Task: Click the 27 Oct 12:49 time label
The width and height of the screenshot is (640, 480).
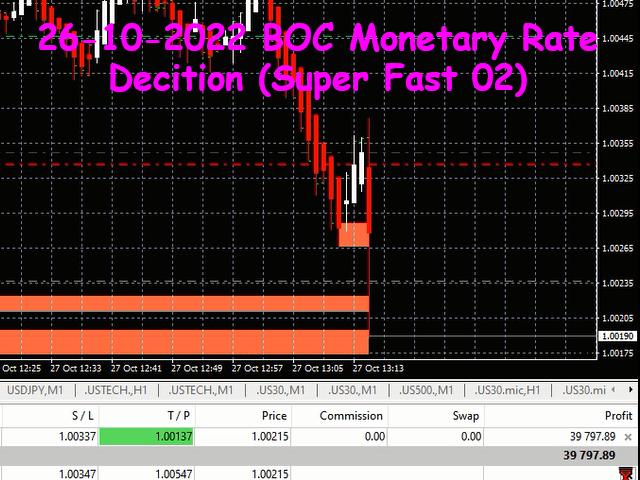Action: [x=197, y=369]
